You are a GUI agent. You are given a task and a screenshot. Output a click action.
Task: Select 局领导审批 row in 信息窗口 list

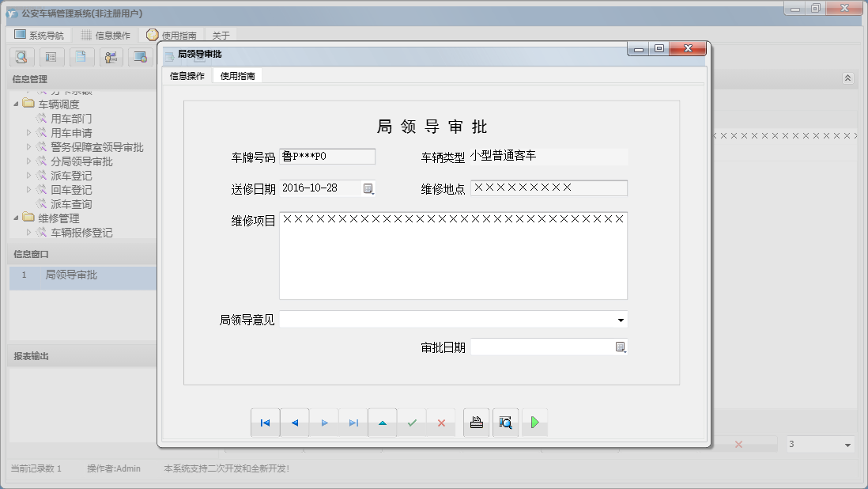pos(83,278)
